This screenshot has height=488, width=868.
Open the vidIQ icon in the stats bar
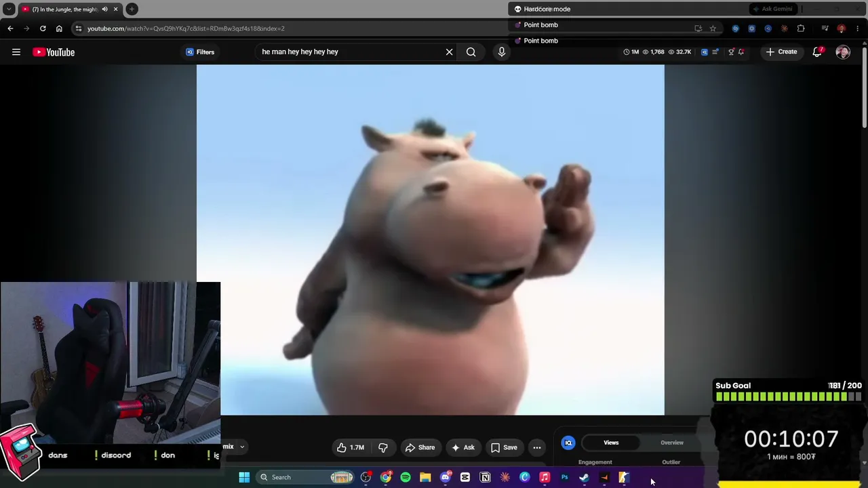pyautogui.click(x=705, y=52)
